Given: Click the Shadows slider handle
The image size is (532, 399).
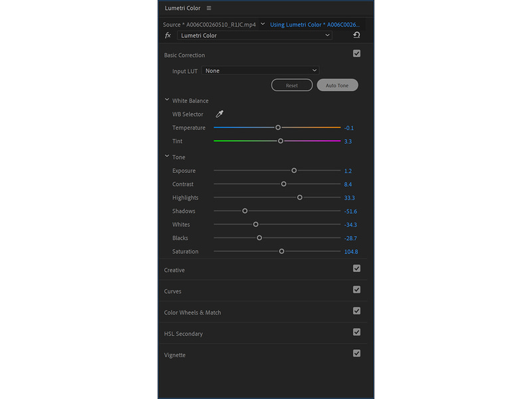Looking at the screenshot, I should click(245, 211).
